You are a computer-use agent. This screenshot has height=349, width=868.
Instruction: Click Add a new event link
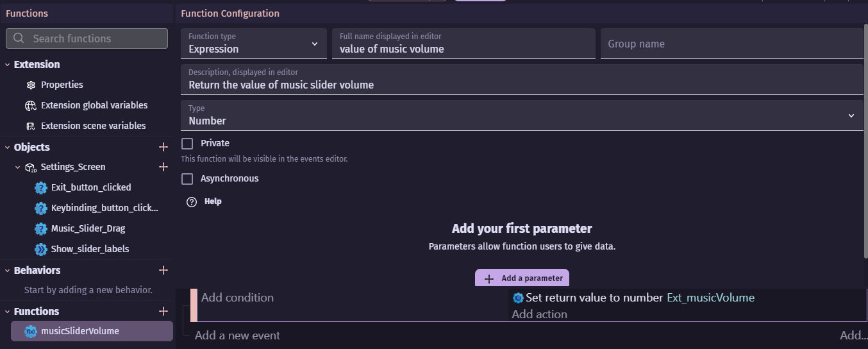[237, 335]
